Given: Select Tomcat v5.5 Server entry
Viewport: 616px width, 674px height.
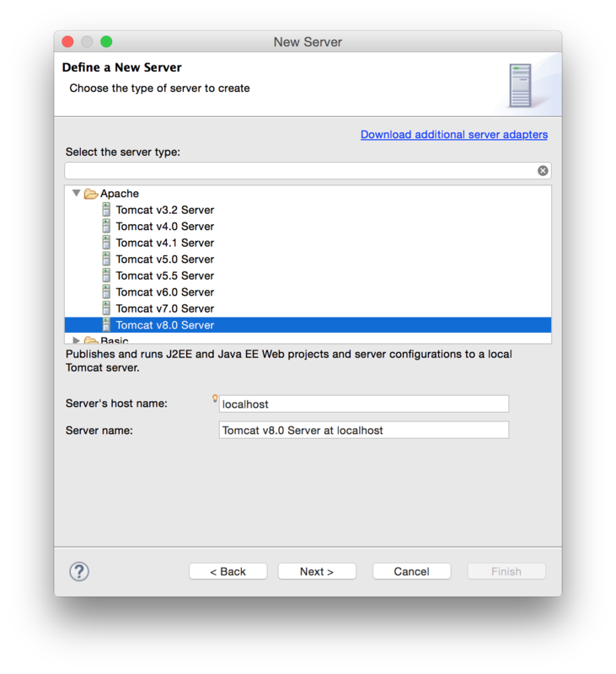Looking at the screenshot, I should click(164, 275).
